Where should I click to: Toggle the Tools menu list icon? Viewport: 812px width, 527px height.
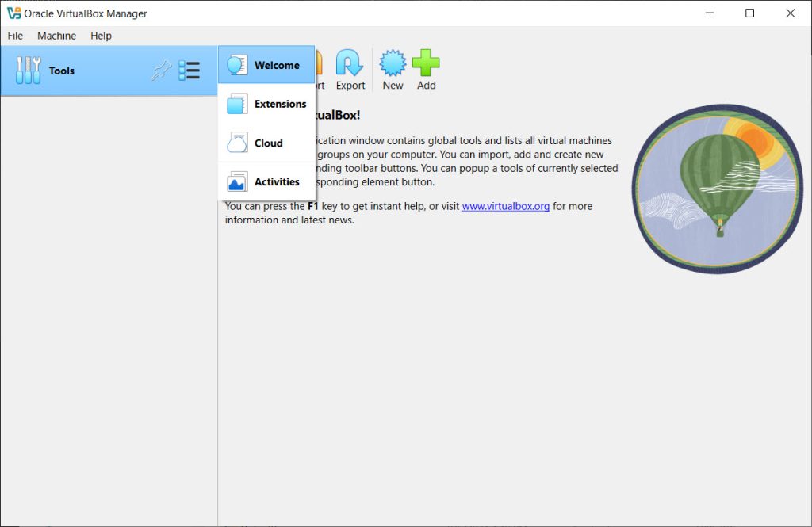point(189,71)
